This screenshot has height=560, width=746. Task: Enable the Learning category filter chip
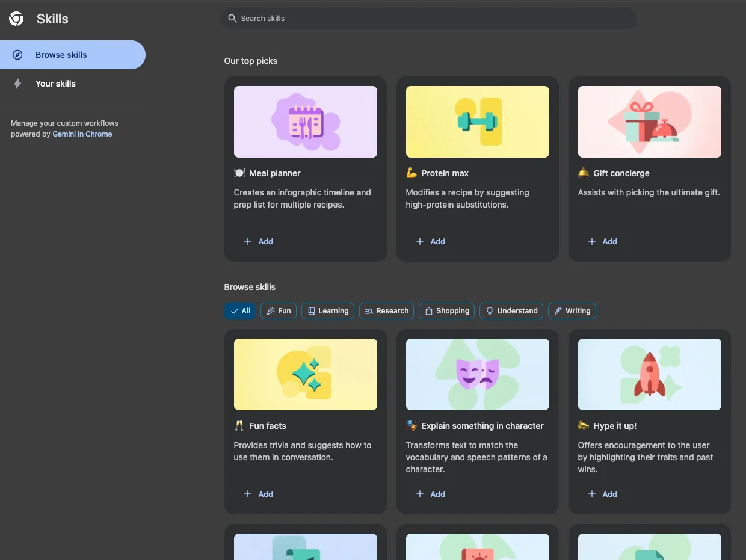tap(328, 311)
